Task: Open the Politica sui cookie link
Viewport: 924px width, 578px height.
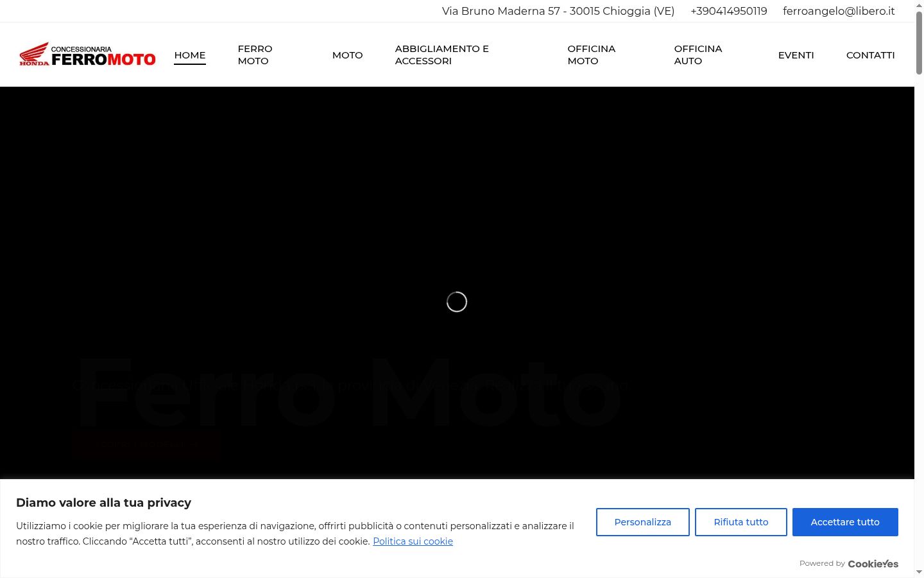Action: tap(413, 541)
